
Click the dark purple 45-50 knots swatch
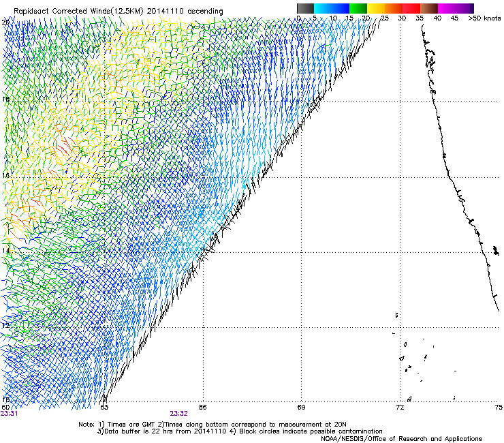pyautogui.click(x=464, y=8)
